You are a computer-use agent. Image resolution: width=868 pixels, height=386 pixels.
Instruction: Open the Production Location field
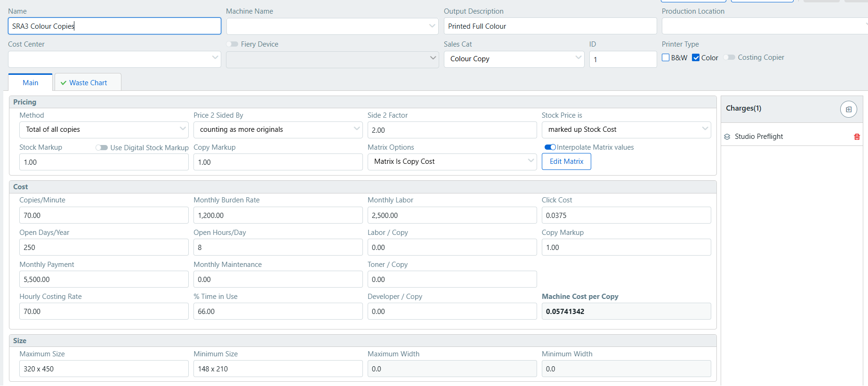(764, 26)
